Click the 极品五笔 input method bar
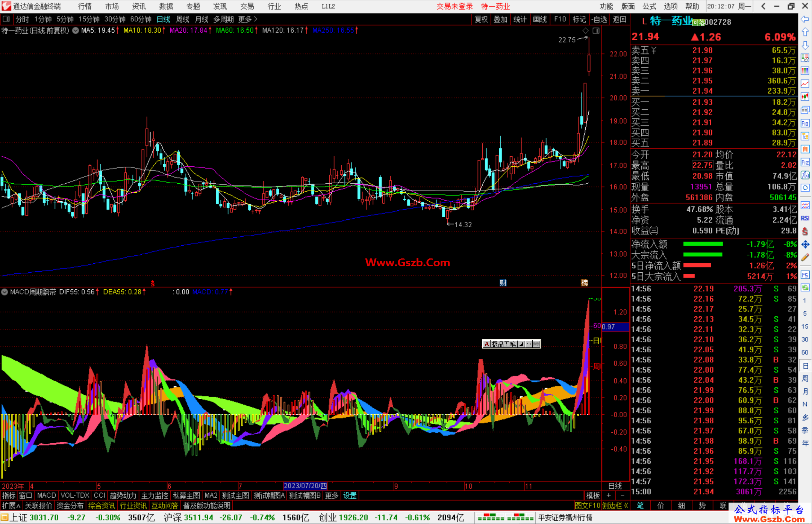This screenshot has width=812, height=524. click(x=511, y=344)
